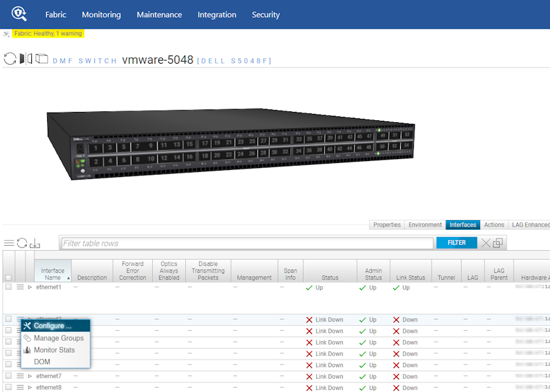Open the Integration menu
Viewport: 550px width, 392px height.
[x=217, y=15]
